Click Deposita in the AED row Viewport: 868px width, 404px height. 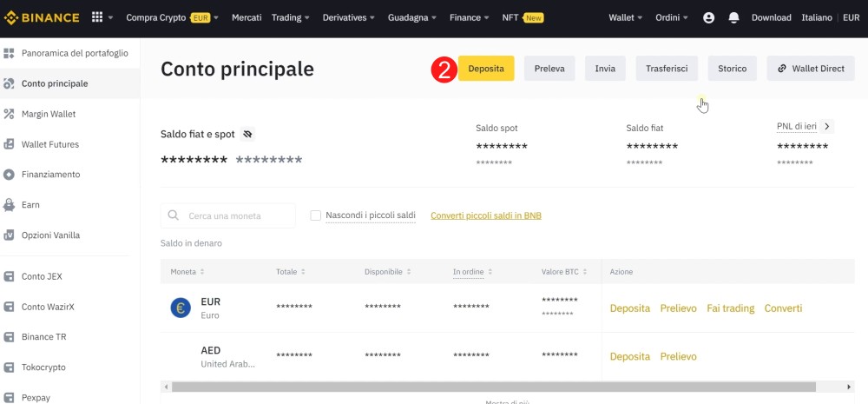[x=630, y=356]
